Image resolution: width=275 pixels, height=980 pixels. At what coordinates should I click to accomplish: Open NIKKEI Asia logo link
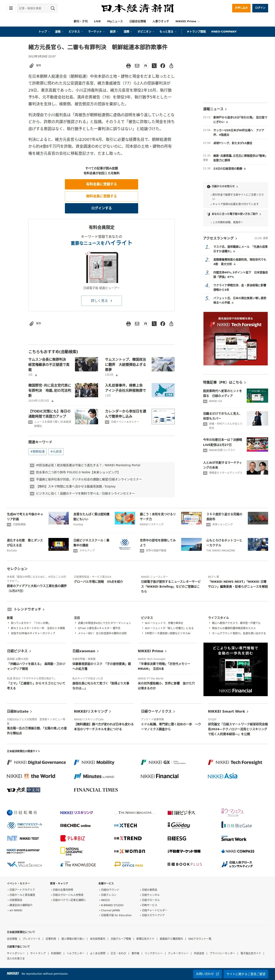pos(223,776)
